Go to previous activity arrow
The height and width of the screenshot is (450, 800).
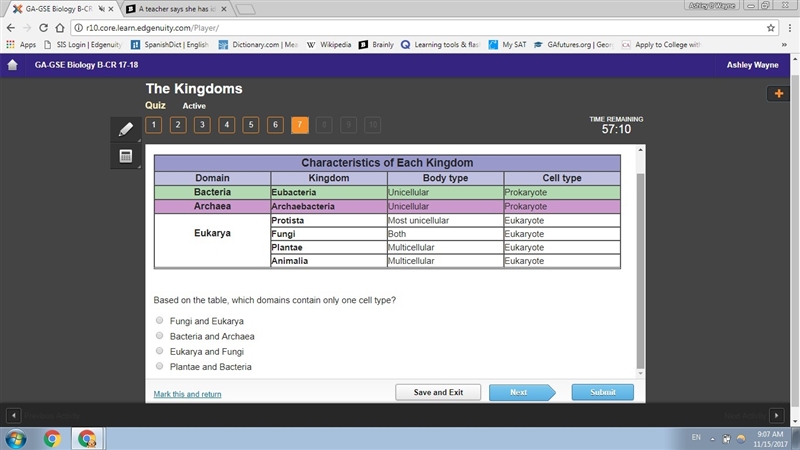(14, 415)
